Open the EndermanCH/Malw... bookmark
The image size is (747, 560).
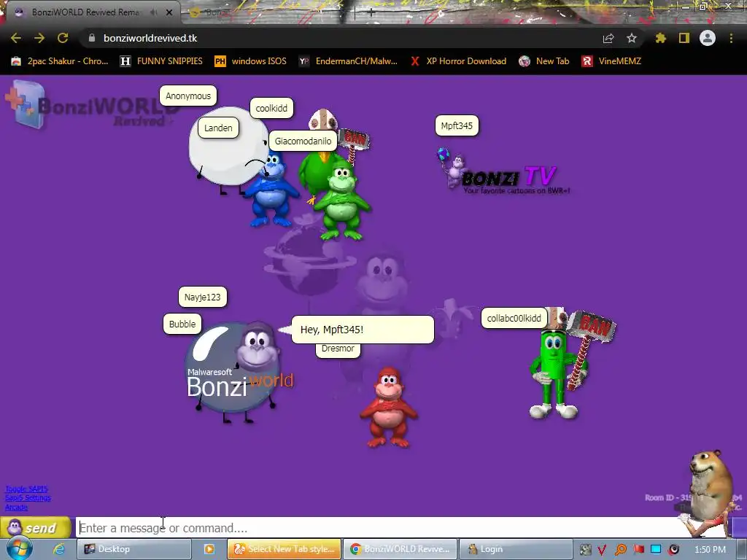pos(348,61)
